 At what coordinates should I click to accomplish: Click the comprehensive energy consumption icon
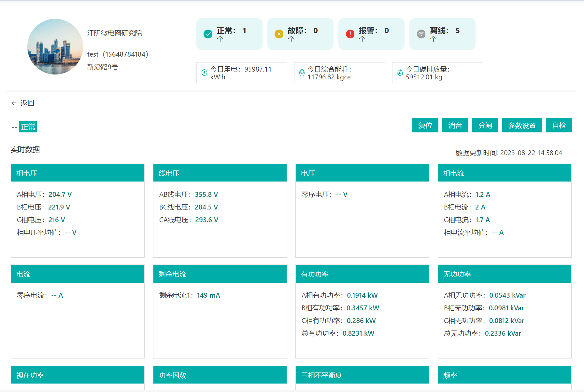point(302,73)
